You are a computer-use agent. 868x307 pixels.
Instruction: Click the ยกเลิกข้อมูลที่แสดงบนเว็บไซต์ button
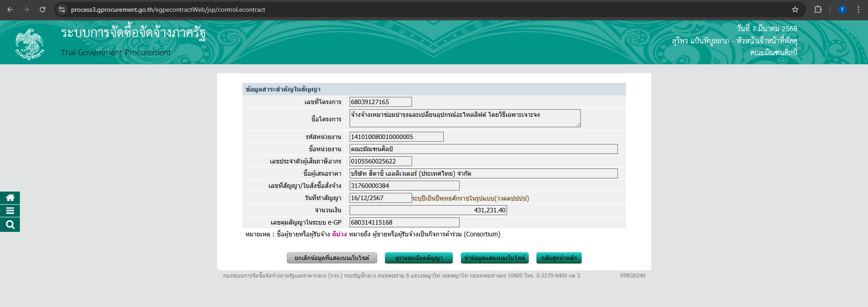pos(332,258)
